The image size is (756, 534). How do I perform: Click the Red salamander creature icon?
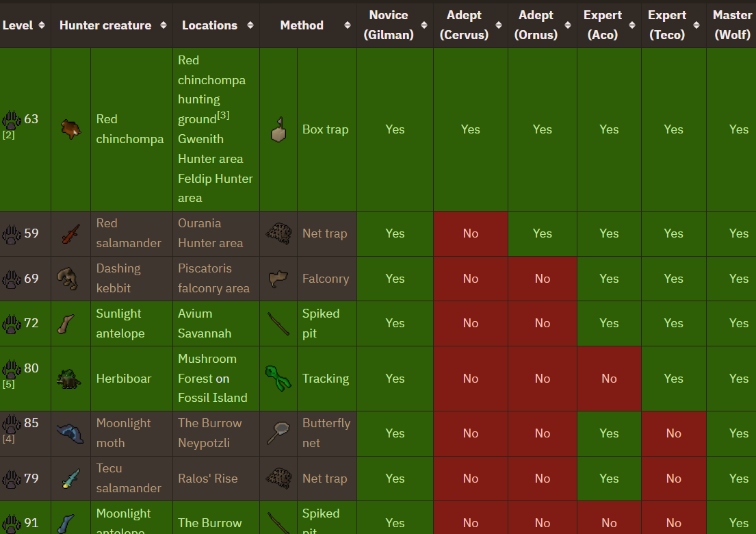70,233
